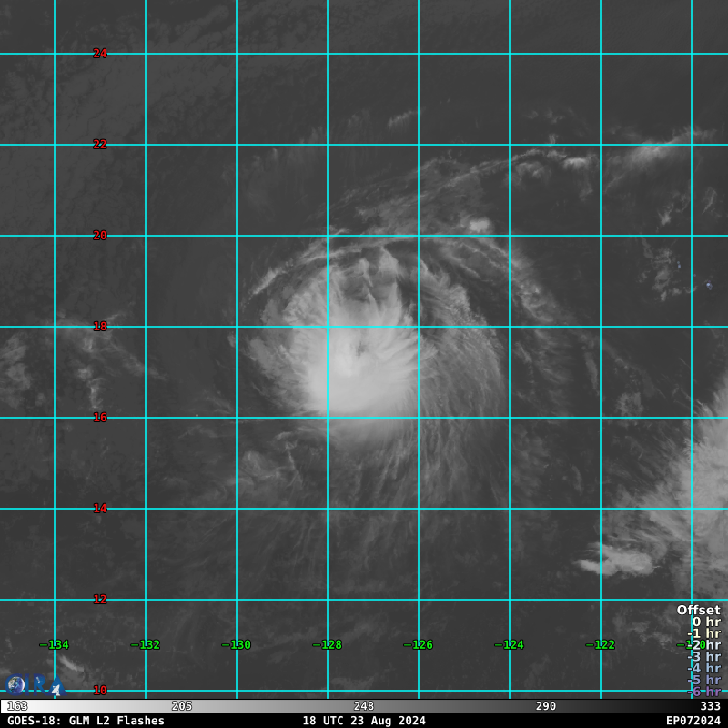
Task: Click the storm's central cloud mass
Action: click(x=364, y=373)
